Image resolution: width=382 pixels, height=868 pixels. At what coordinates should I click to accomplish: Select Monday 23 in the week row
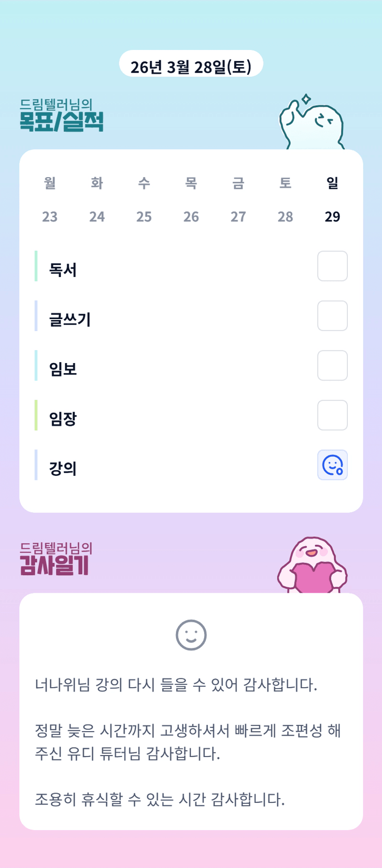point(50,200)
